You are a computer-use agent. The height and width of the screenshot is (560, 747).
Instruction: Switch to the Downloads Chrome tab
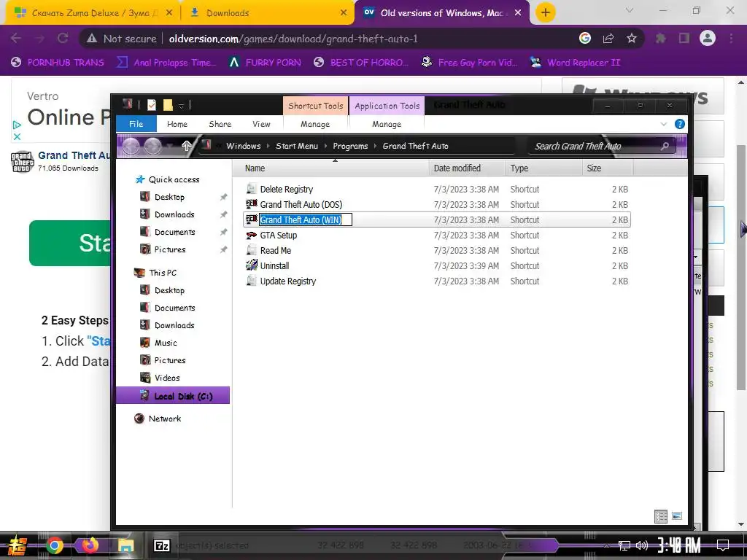(268, 13)
